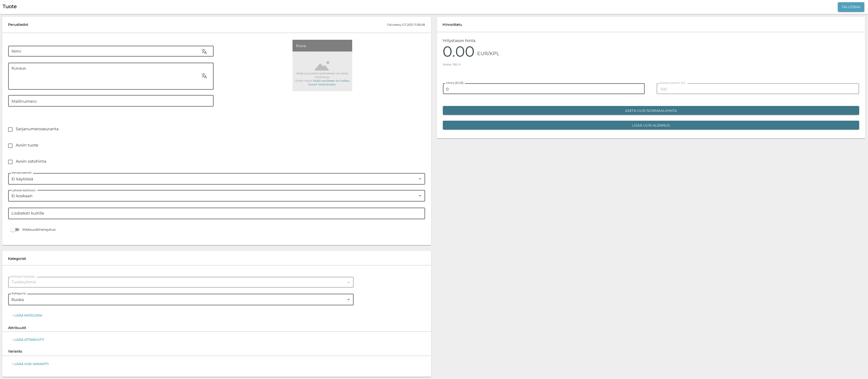Click + Lisää uusi variantti link
Screen dimensions: 868x379
coord(31,364)
